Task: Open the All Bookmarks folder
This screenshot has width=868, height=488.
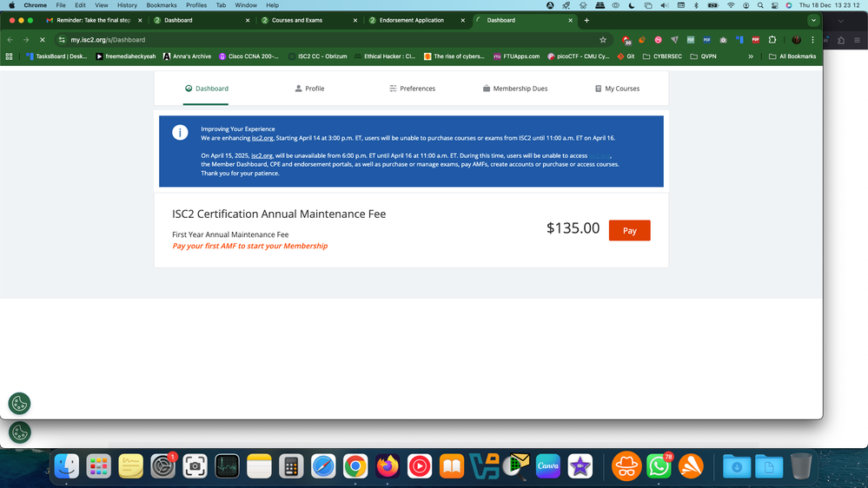Action: [x=792, y=56]
